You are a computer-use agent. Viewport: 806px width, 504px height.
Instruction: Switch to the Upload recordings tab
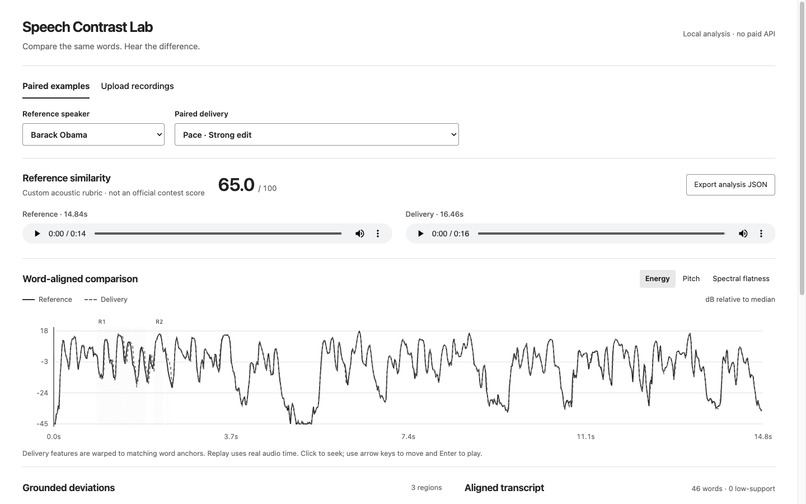[137, 86]
